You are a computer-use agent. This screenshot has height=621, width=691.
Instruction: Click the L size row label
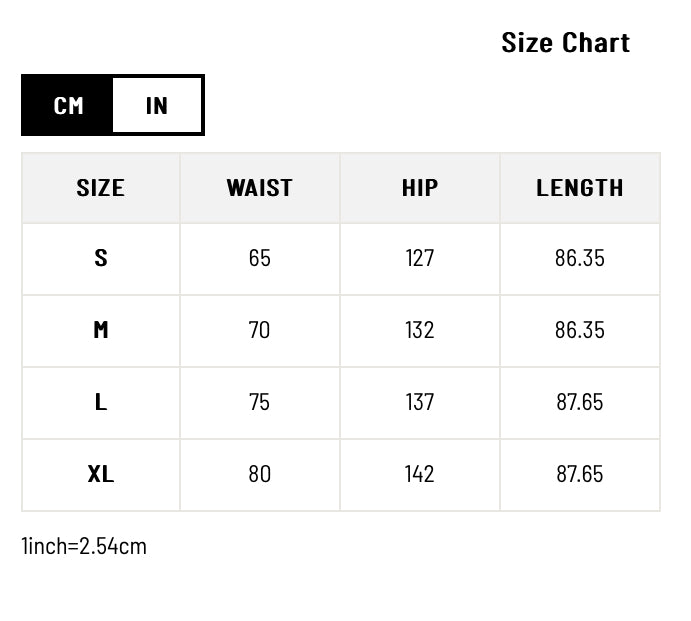100,402
